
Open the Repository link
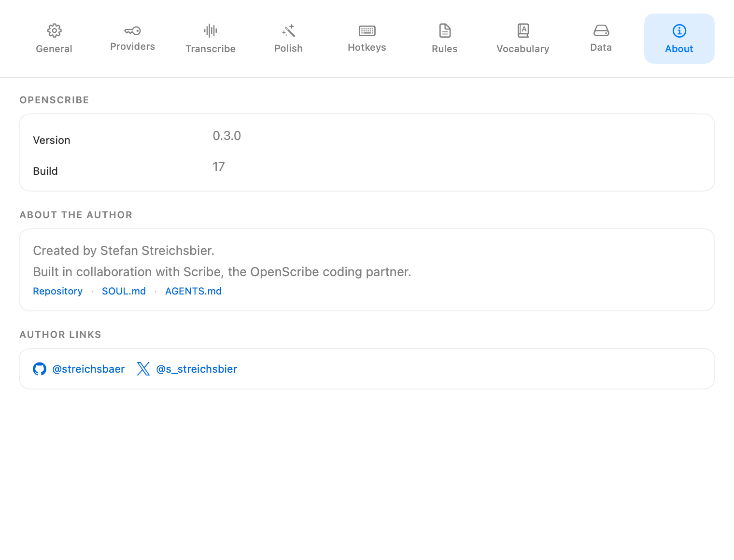click(x=58, y=291)
